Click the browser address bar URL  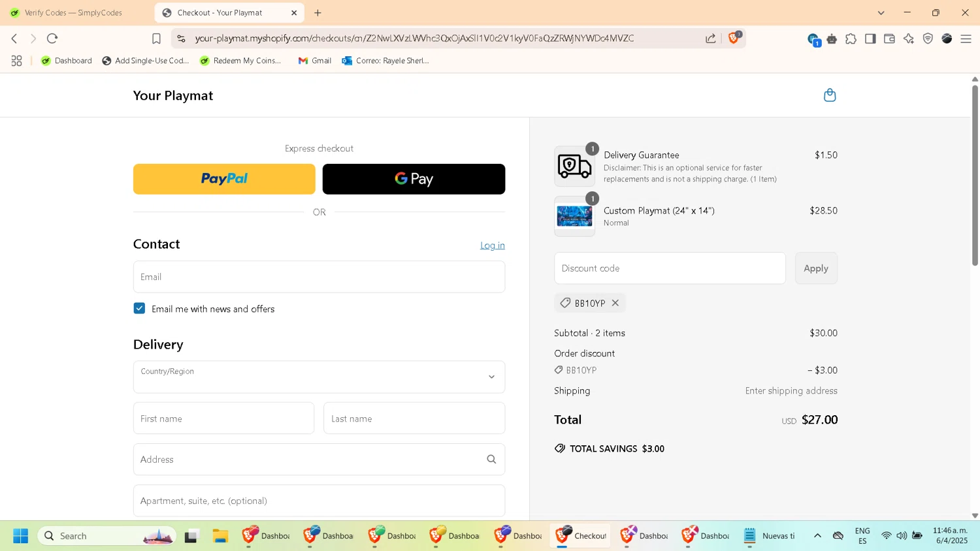click(x=414, y=39)
